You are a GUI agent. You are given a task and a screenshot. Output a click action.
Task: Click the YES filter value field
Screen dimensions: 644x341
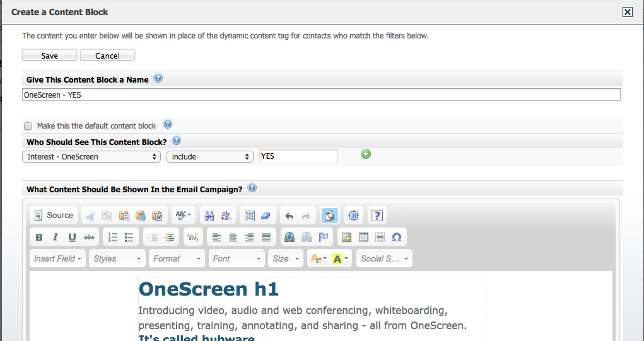coord(298,156)
